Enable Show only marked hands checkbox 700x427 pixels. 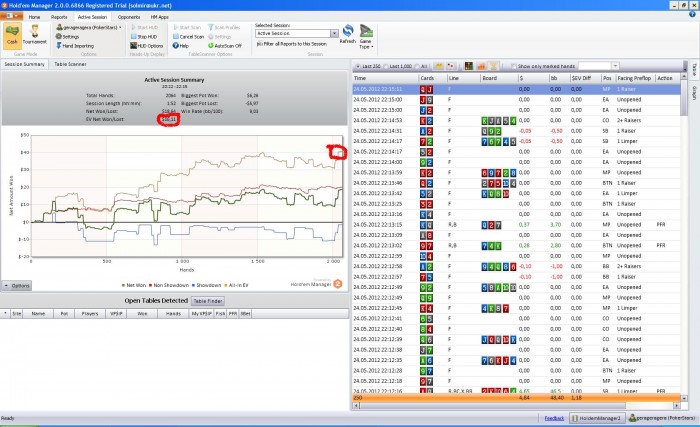click(513, 66)
